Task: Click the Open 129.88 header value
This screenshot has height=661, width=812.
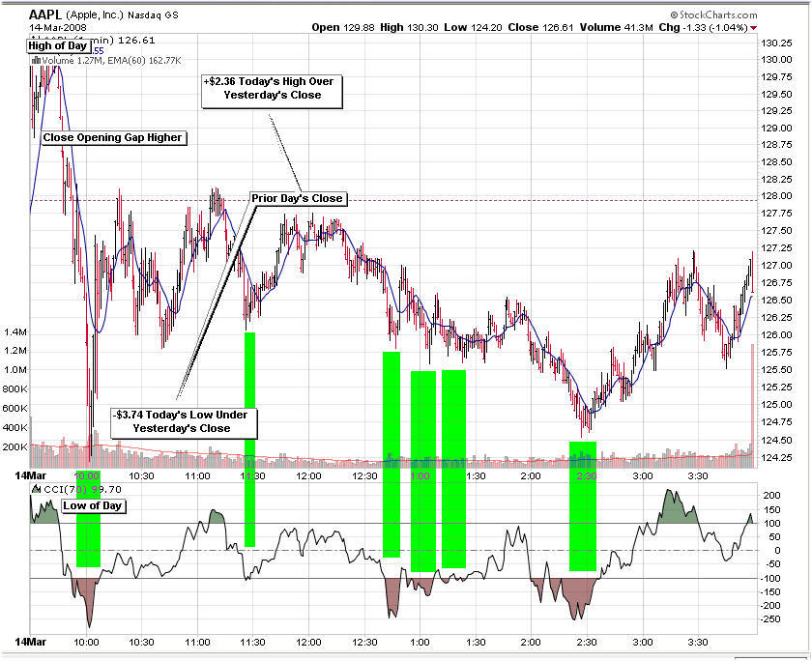Action: (x=343, y=27)
